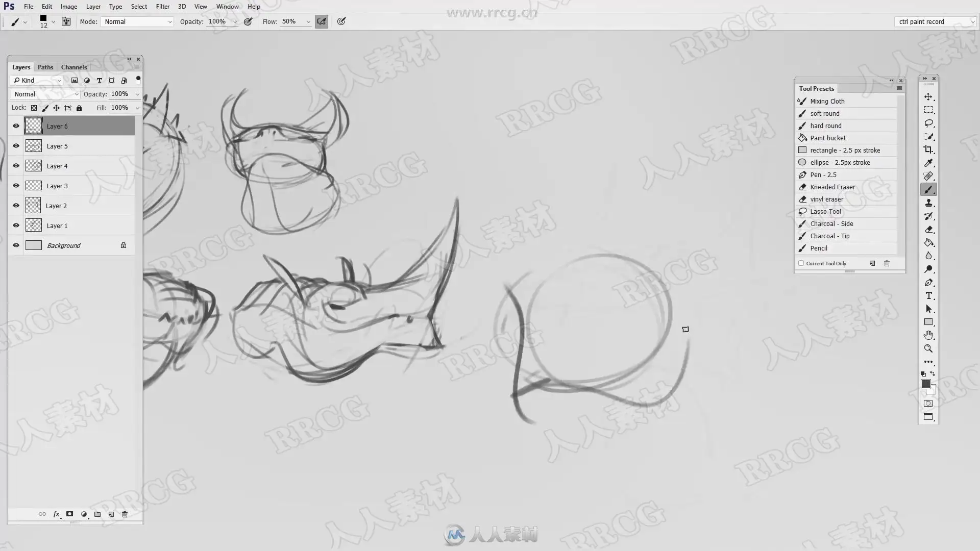Add layer style with fx icon
980x551 pixels.
56,514
